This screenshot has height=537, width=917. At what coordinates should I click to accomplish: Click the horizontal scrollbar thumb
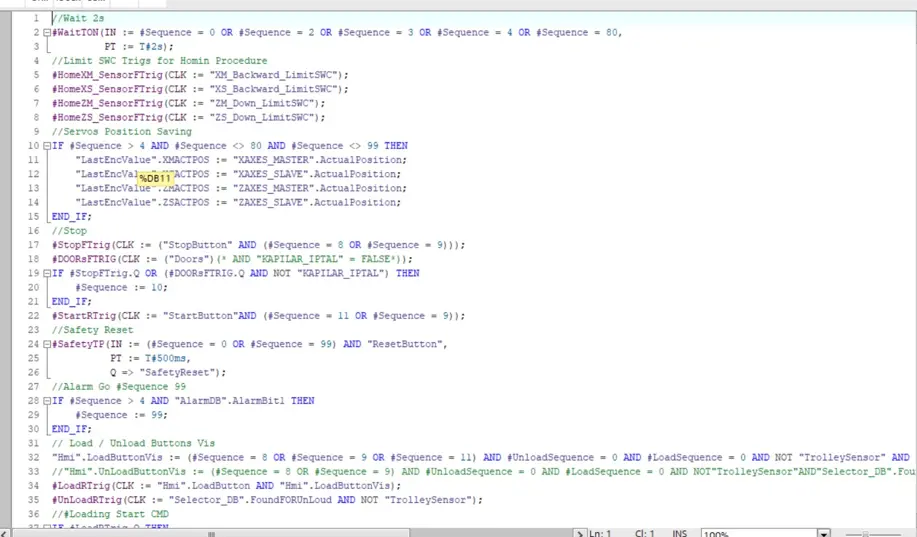tap(210, 533)
